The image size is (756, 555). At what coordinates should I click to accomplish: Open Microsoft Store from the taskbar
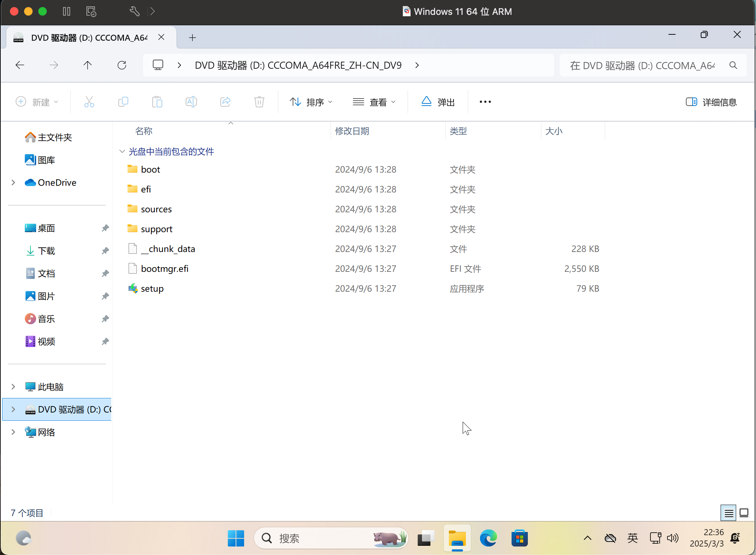tap(519, 538)
